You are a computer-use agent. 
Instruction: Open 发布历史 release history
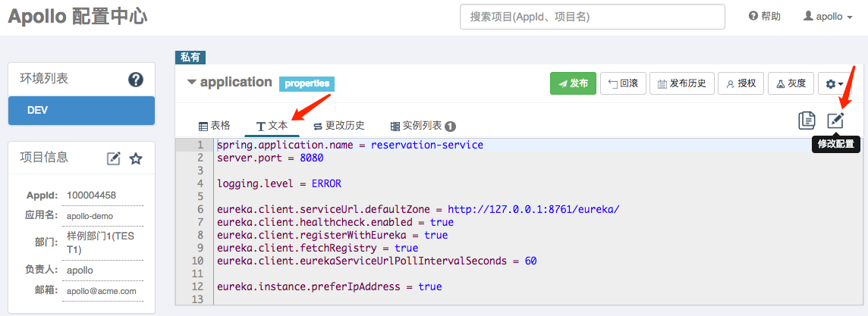coord(682,83)
